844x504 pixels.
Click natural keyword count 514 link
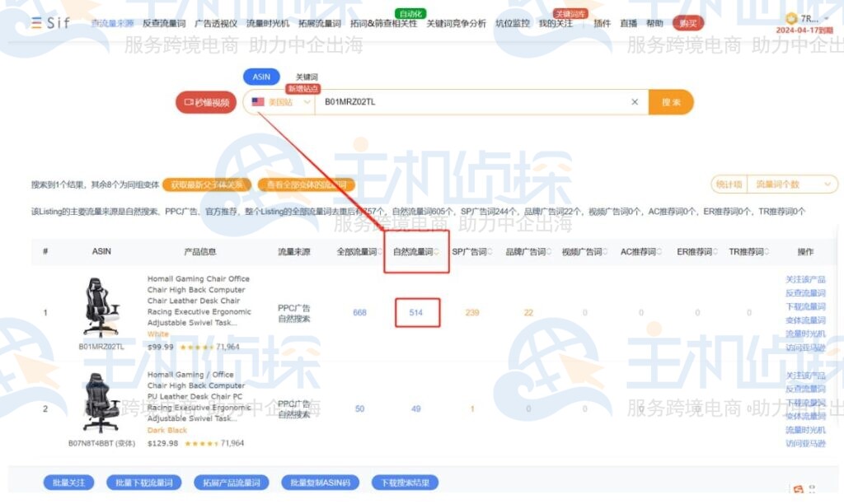416,313
